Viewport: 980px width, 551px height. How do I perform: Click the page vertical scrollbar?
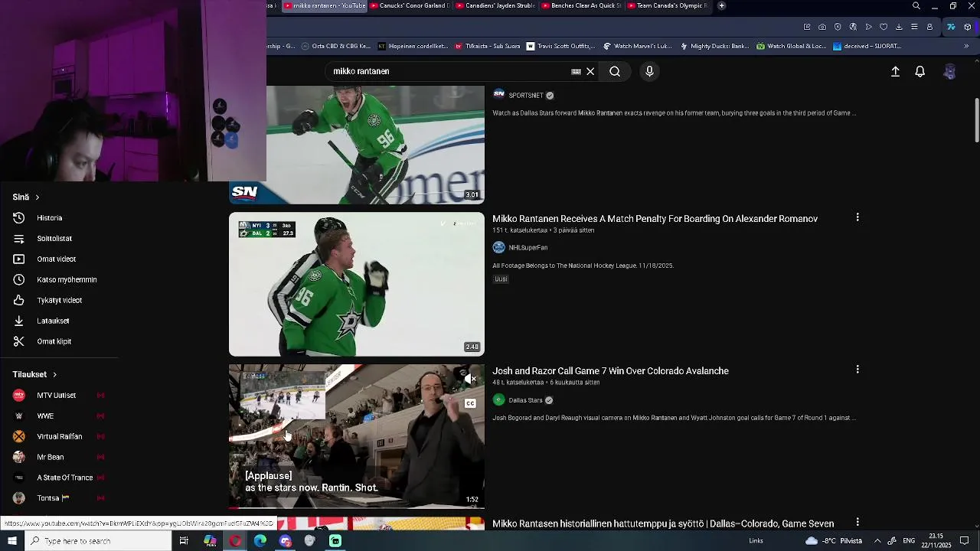[977, 121]
